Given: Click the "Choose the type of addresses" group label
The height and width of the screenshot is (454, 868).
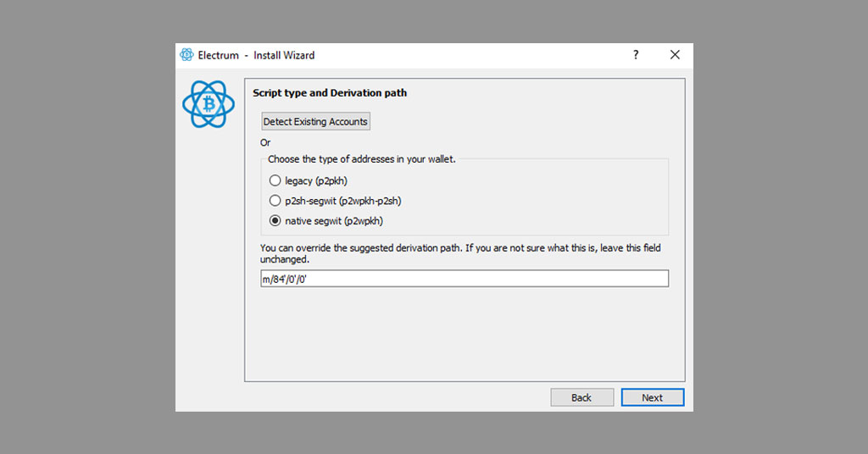Looking at the screenshot, I should 362,159.
